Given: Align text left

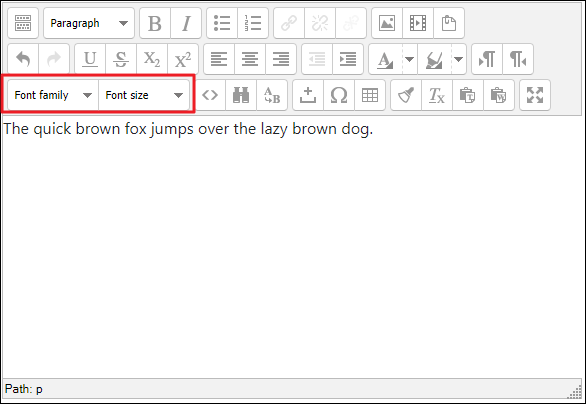Looking at the screenshot, I should [x=219, y=59].
